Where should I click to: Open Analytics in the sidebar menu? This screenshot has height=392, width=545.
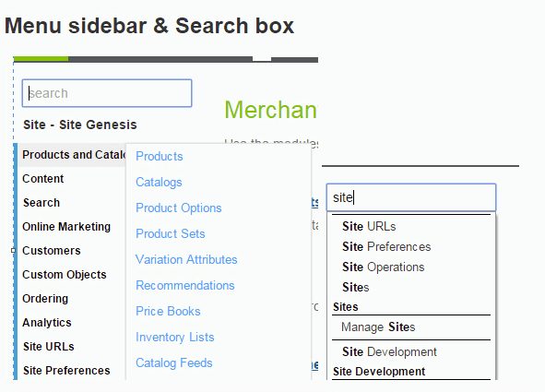[47, 323]
